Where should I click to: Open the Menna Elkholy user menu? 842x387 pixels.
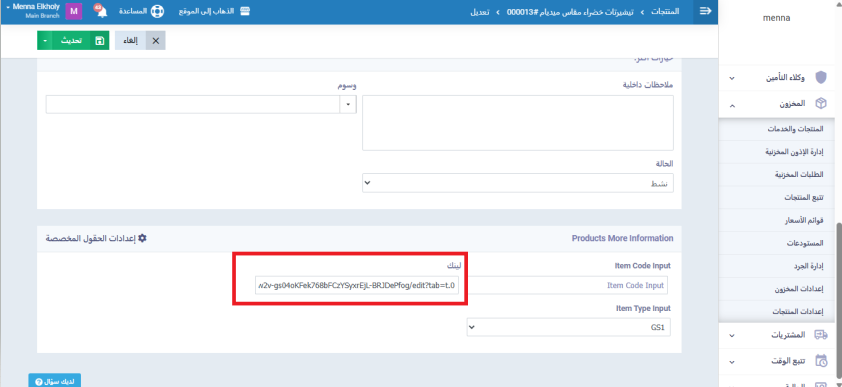coord(33,11)
